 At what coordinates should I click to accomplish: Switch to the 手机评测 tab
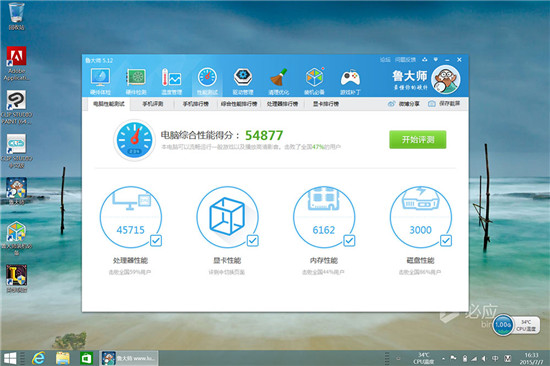pyautogui.click(x=153, y=104)
